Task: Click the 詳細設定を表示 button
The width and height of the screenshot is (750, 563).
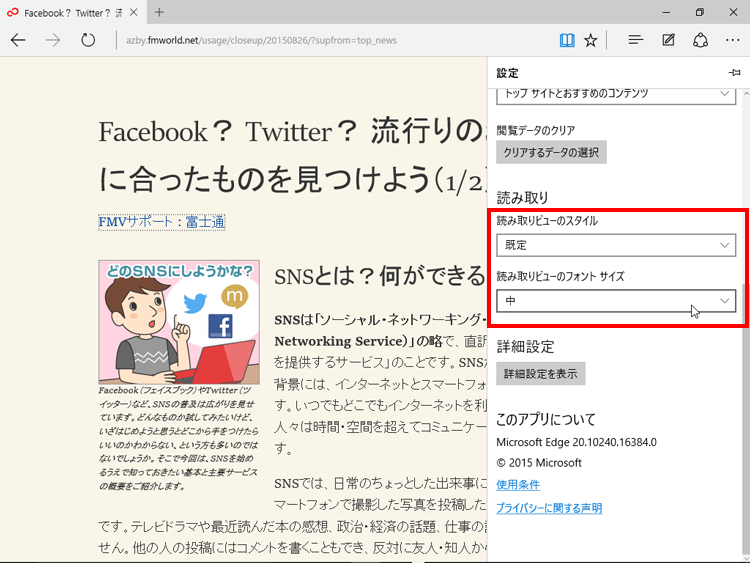Action: [x=540, y=373]
